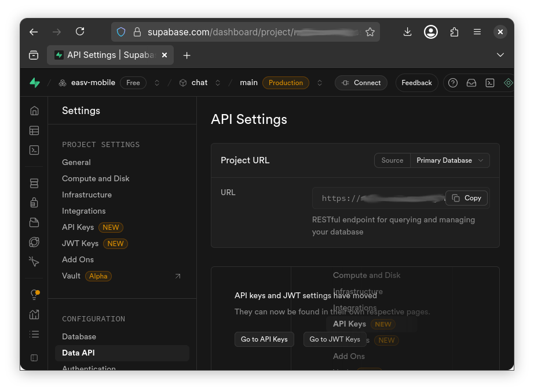This screenshot has width=534, height=392.
Task: Open Add Ons settings in the sidebar
Action: point(78,259)
